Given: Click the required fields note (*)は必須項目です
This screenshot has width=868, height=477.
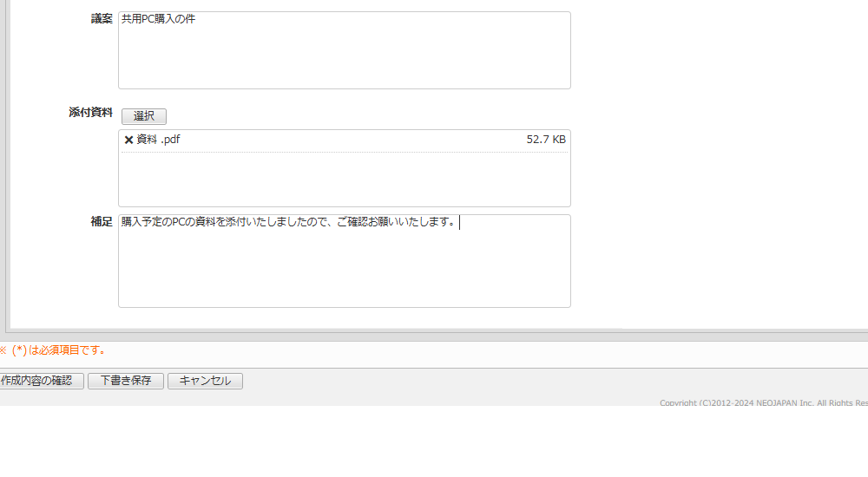Looking at the screenshot, I should click(x=53, y=350).
